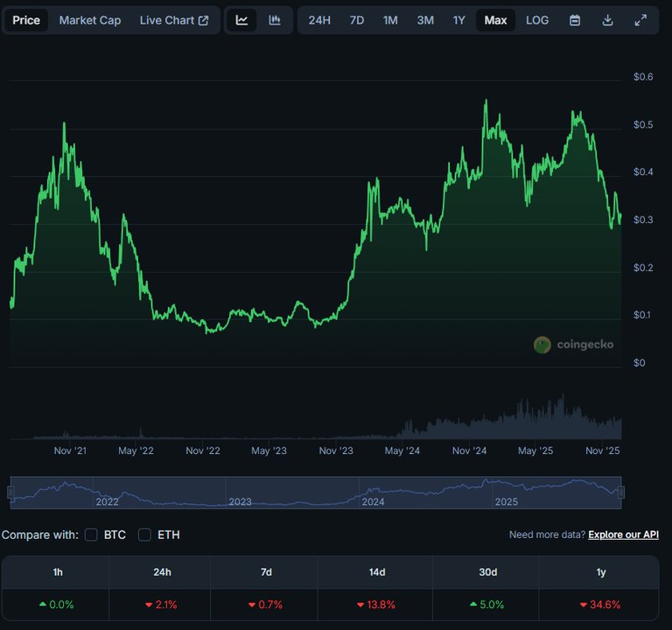The image size is (672, 630).
Task: Switch to candlestick chart icon
Action: 275,20
